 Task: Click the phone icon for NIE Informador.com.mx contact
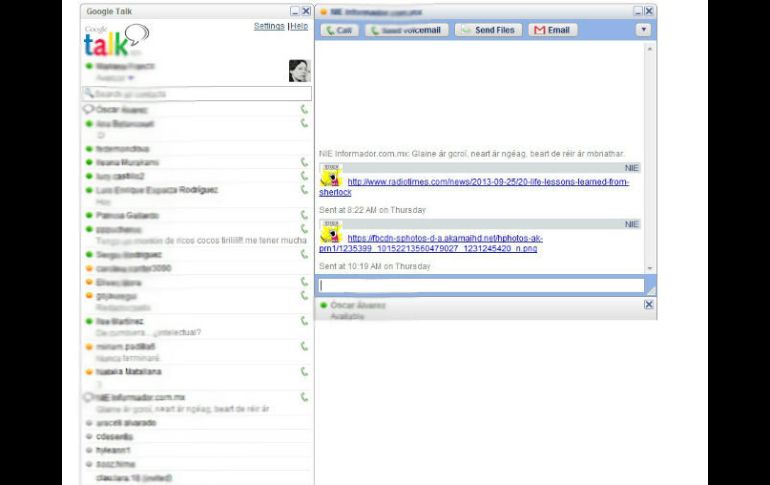click(x=304, y=397)
